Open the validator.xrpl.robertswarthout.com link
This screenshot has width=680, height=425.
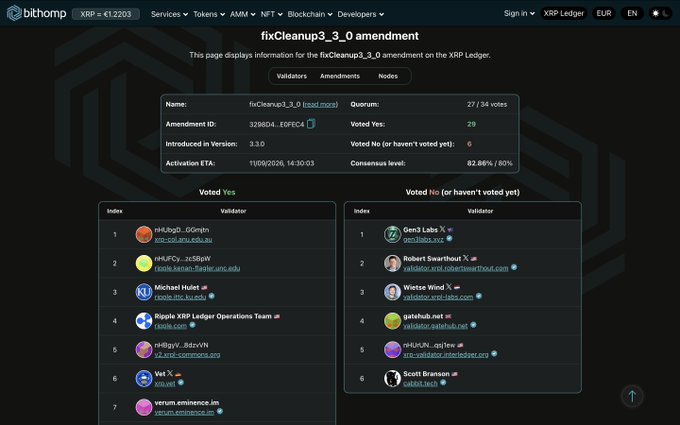pyautogui.click(x=456, y=268)
